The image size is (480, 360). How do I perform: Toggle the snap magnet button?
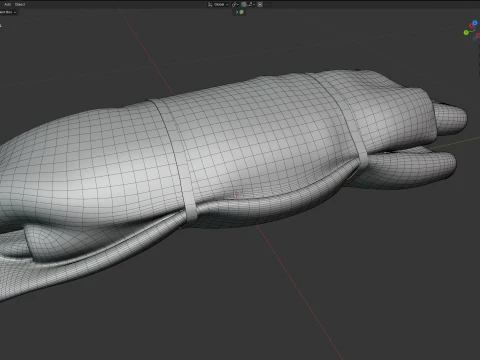coord(244,4)
